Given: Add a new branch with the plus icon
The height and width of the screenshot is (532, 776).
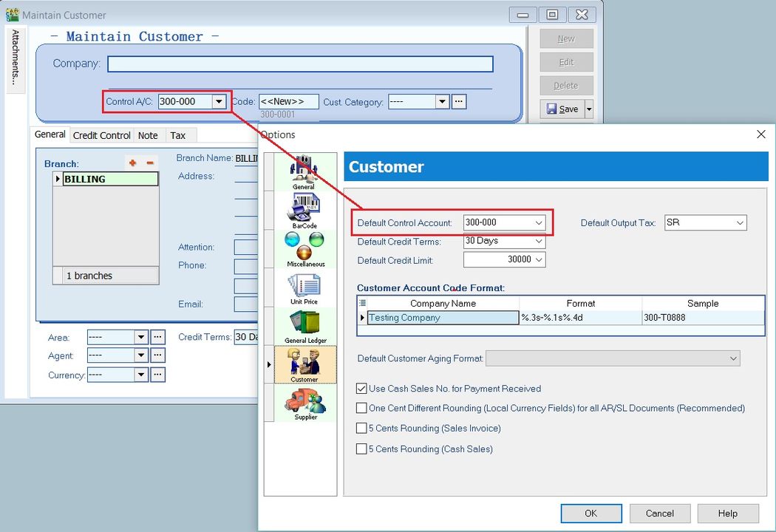Looking at the screenshot, I should click(133, 163).
